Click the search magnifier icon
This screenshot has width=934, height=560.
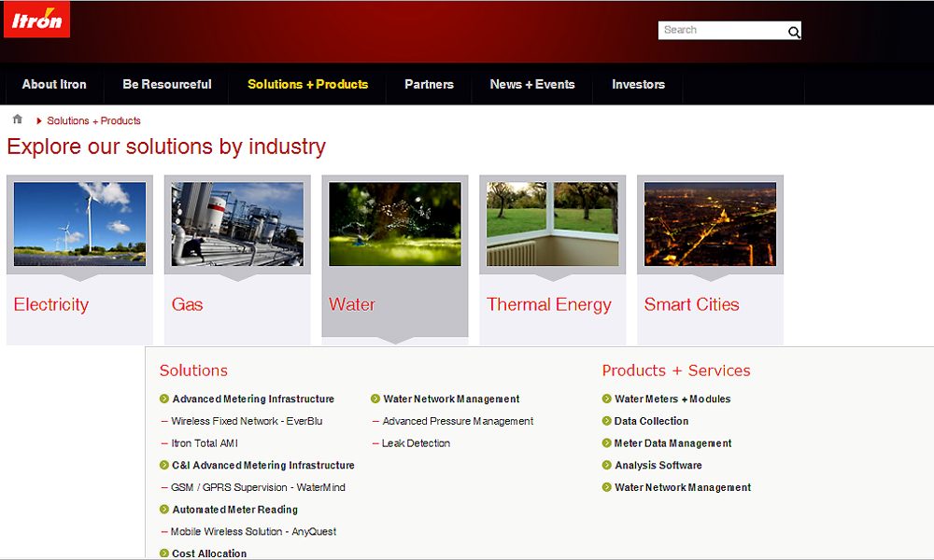pyautogui.click(x=793, y=32)
